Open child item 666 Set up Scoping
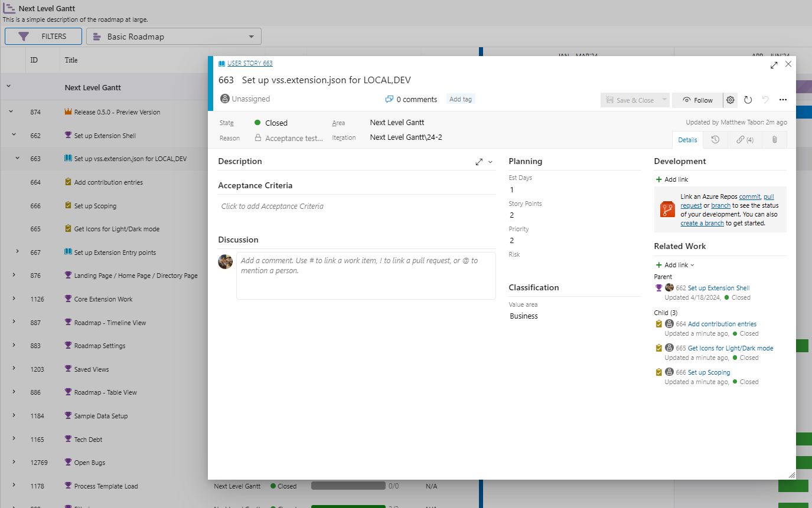This screenshot has width=812, height=508. click(x=708, y=372)
